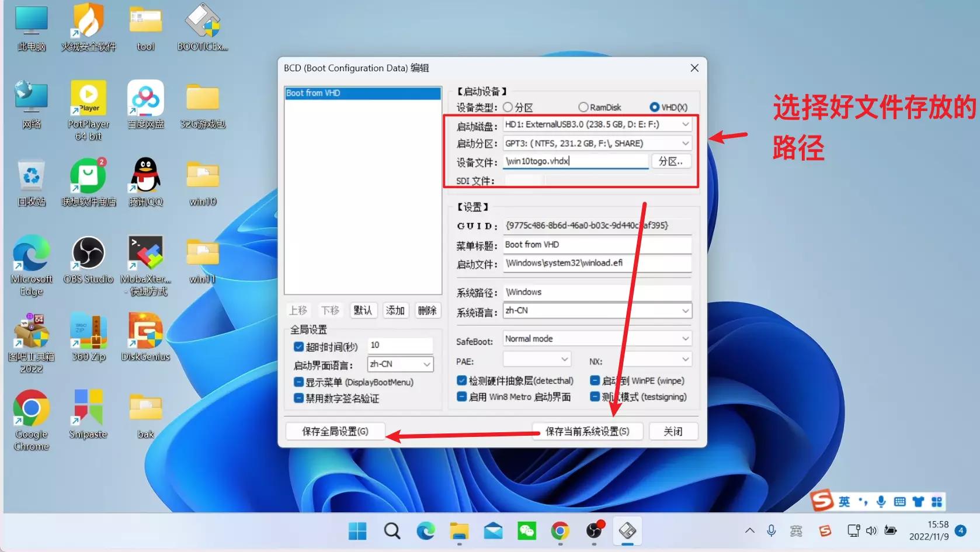Click the 保存全局设置(G) button
Image resolution: width=980 pixels, height=552 pixels.
(335, 431)
